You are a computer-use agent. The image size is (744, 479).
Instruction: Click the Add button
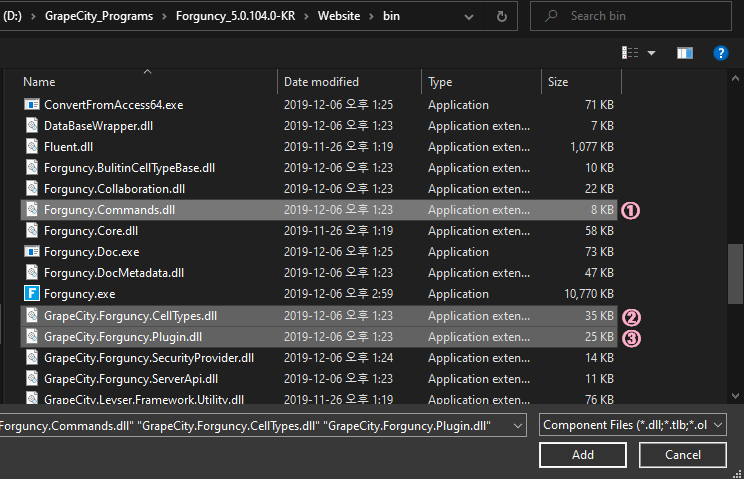[x=583, y=455]
